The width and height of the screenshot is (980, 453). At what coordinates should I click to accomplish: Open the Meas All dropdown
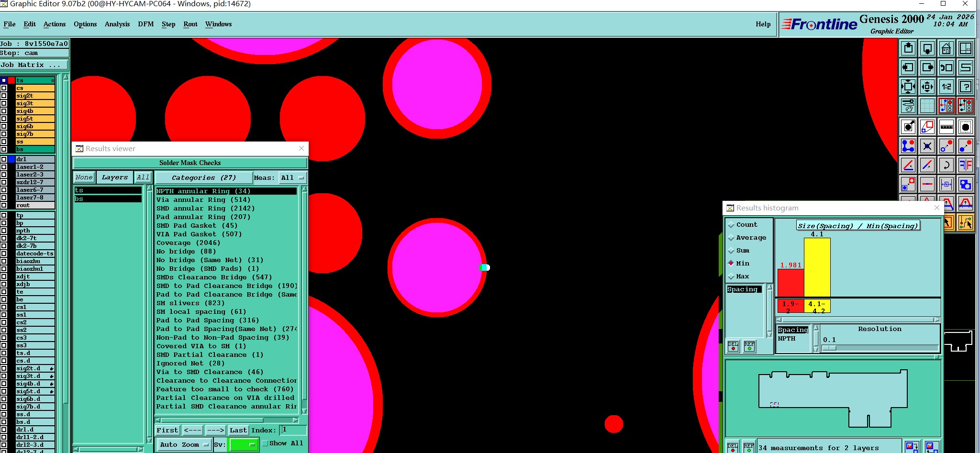292,177
